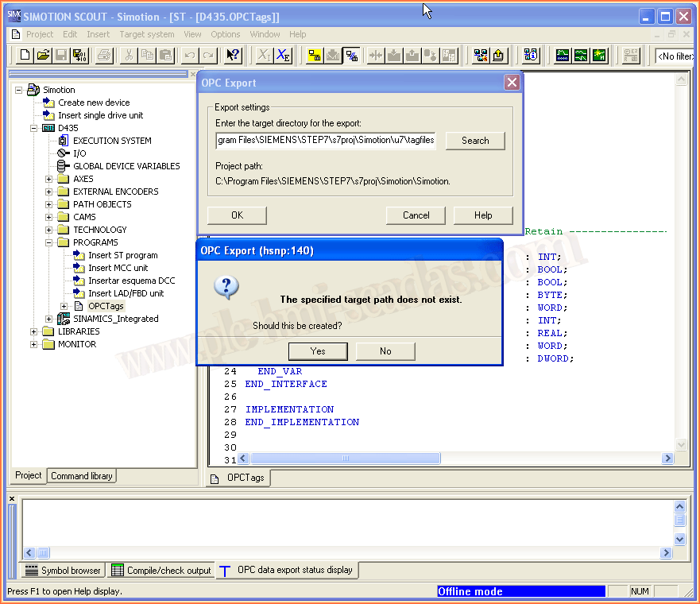Click No in the OPC Export prompt
700x604 pixels.
(x=385, y=350)
